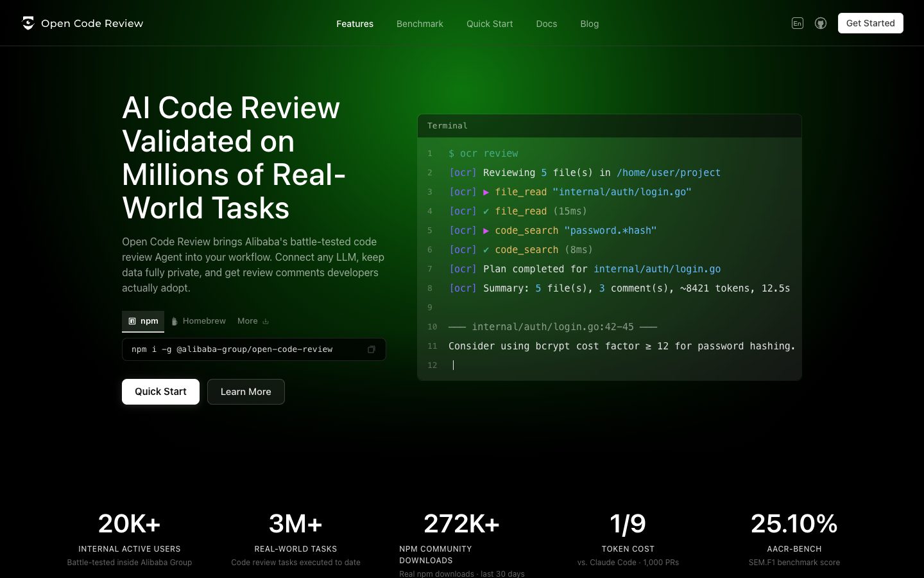The image size is (924, 578).
Task: Click the '$ ocr review' terminal line
Action: 483,153
